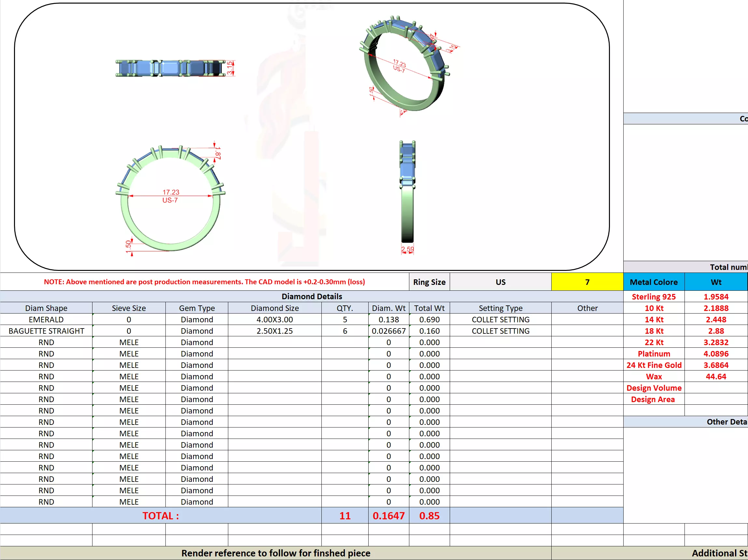Select the Diamond Details header

[x=311, y=296]
